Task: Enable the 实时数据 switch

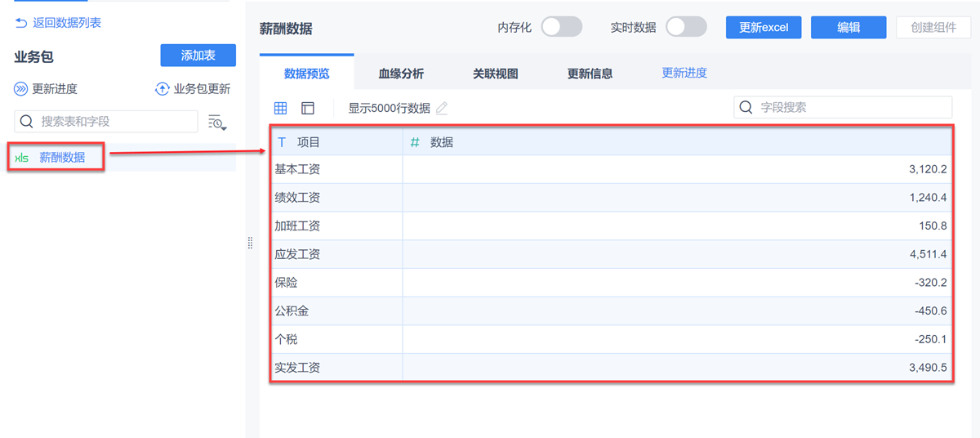Action: [x=686, y=27]
